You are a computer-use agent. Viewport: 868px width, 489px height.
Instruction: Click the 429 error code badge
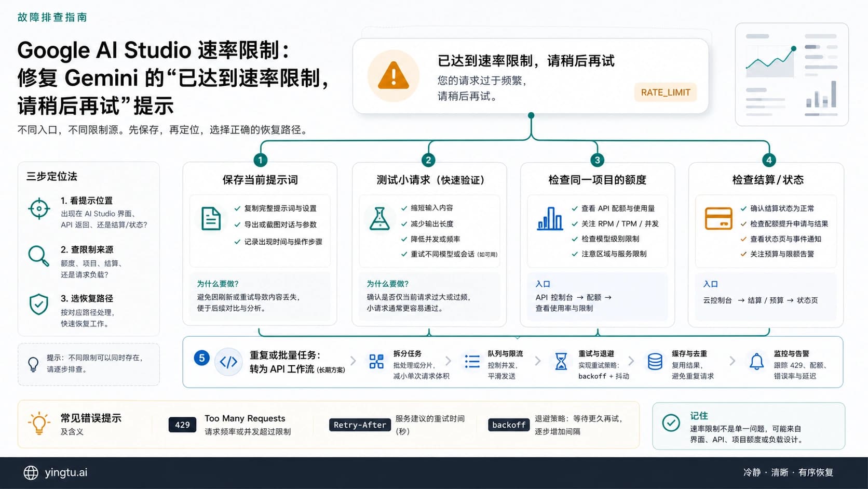point(182,425)
